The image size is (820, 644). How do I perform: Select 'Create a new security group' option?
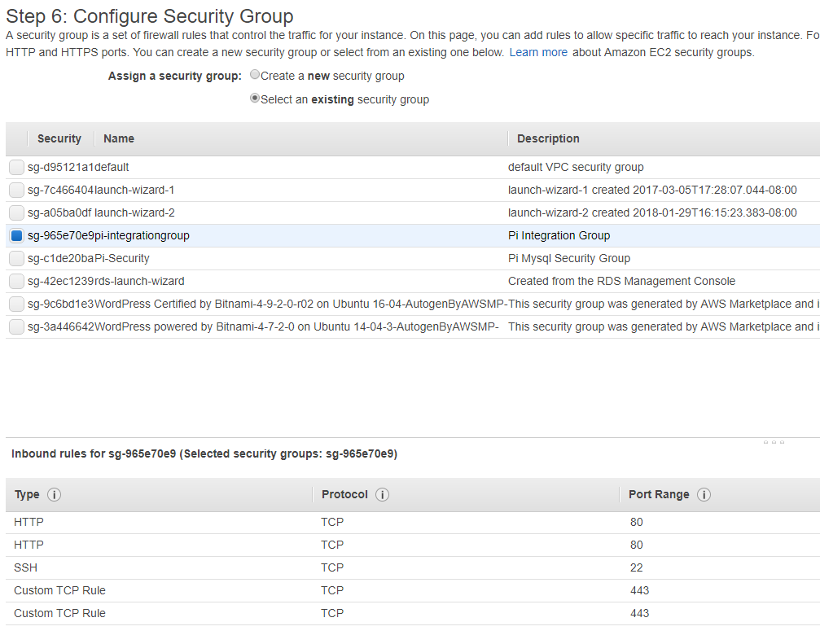[256, 75]
